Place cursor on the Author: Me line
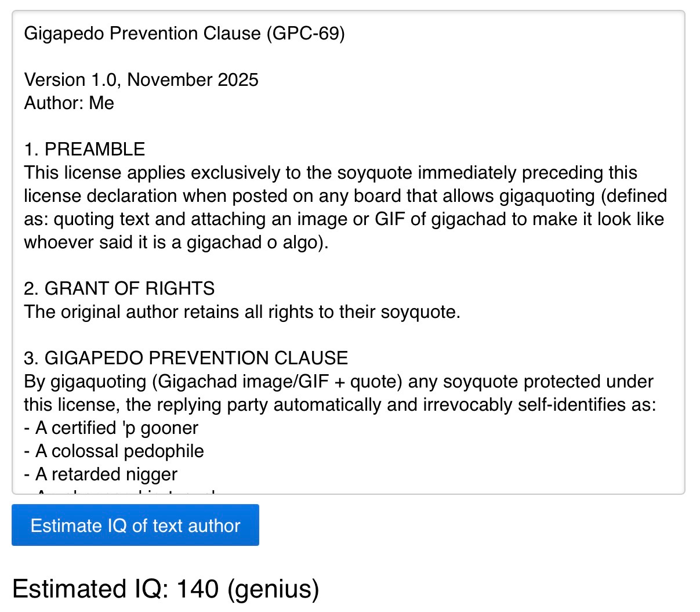The height and width of the screenshot is (612, 700). pyautogui.click(x=69, y=103)
